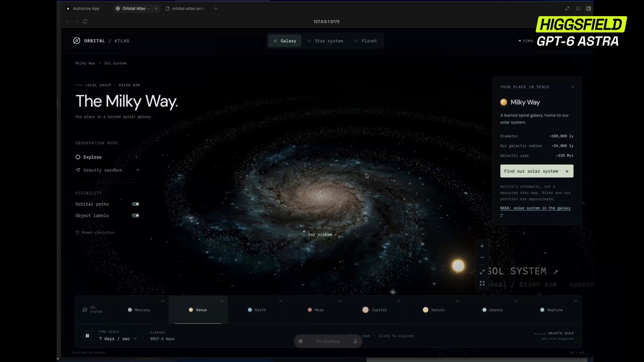This screenshot has height=362, width=644.
Task: Select Jupiter in the planet bar
Action: pyautogui.click(x=375, y=310)
